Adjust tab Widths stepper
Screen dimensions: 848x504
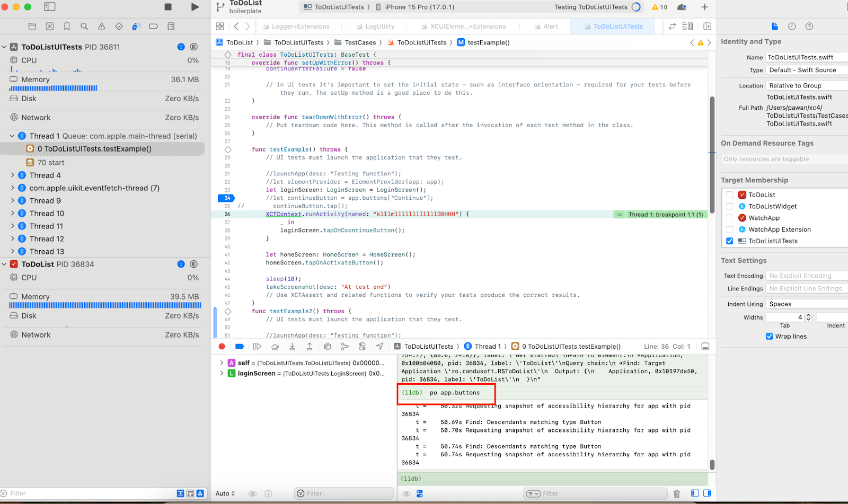click(x=808, y=317)
